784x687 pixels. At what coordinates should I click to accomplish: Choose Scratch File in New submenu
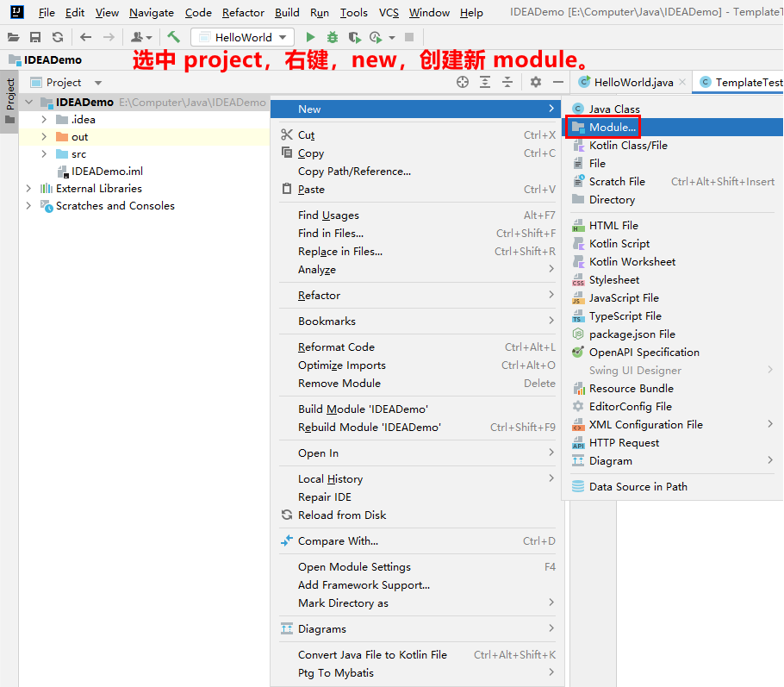(x=672, y=182)
